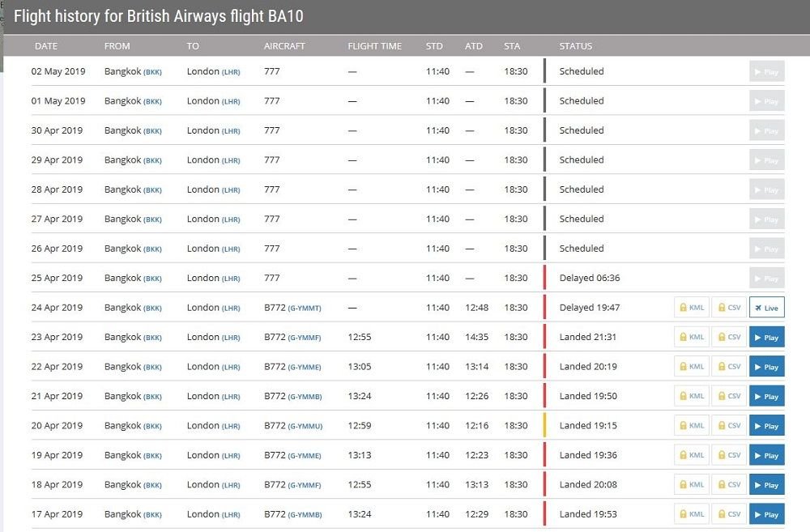810x532 pixels.
Task: Download KML for 17 Apr 2019 flight
Action: [x=691, y=514]
